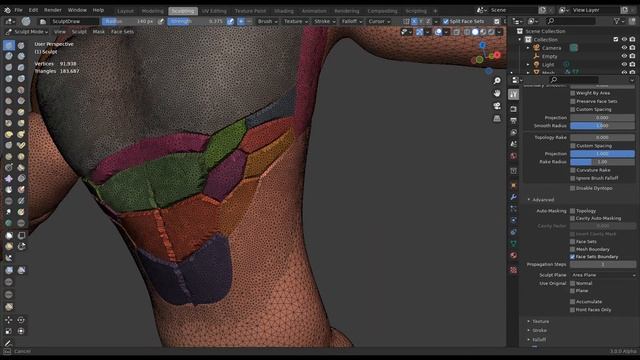This screenshot has width=640, height=360.
Task: Click the brush preview thumbnail icon
Action: tap(26, 21)
